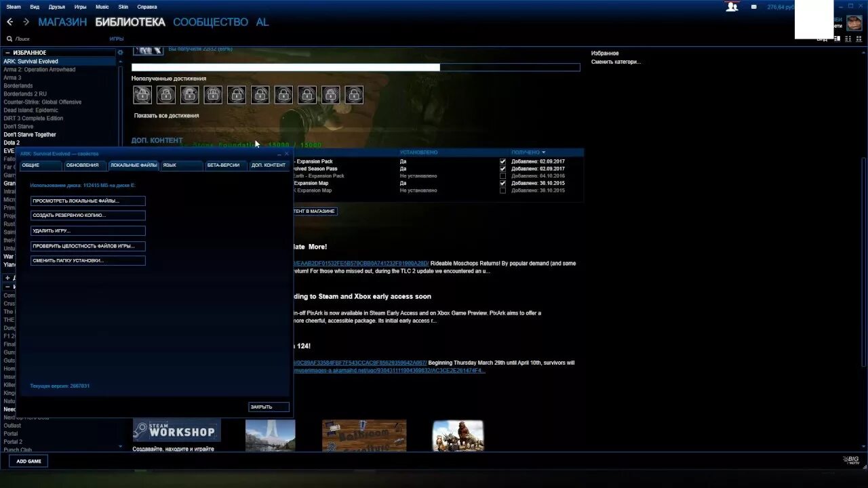
Task: Open the envelope notifications icon
Action: click(753, 7)
